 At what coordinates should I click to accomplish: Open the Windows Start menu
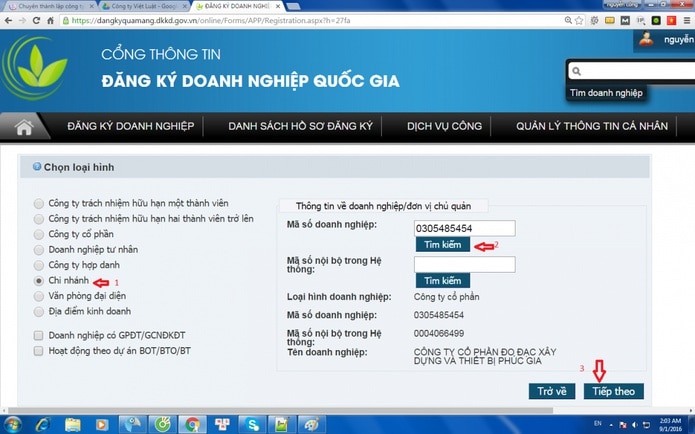point(12,425)
